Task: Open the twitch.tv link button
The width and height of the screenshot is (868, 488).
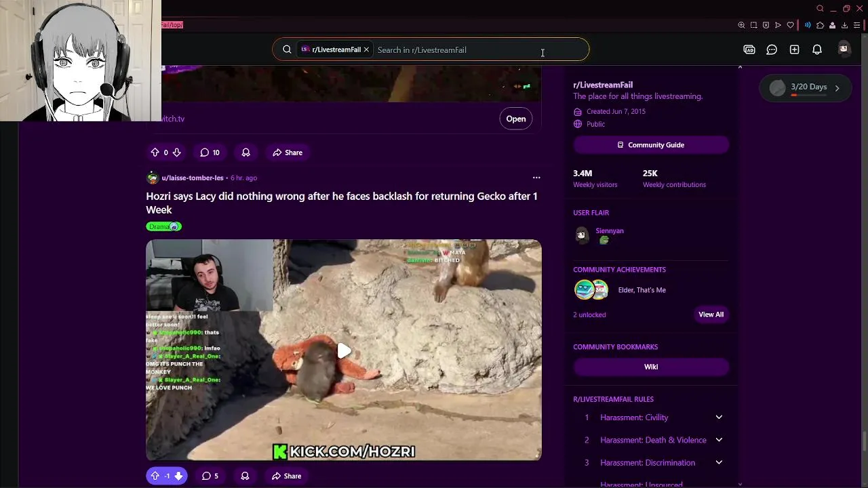Action: tap(515, 119)
